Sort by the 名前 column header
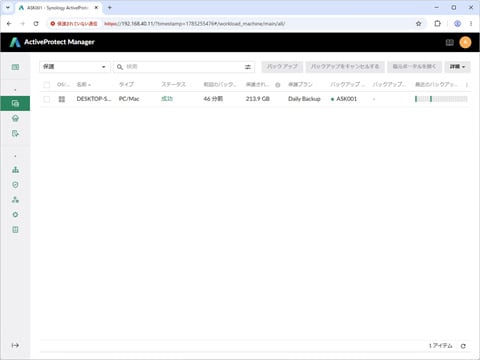 pyautogui.click(x=83, y=85)
